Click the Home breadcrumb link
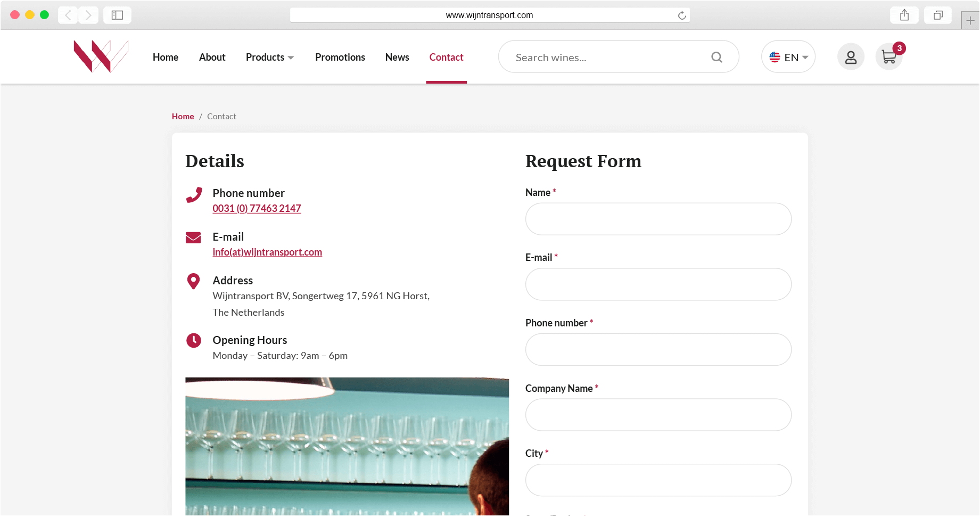Viewport: 980px width, 517px height. pos(183,116)
